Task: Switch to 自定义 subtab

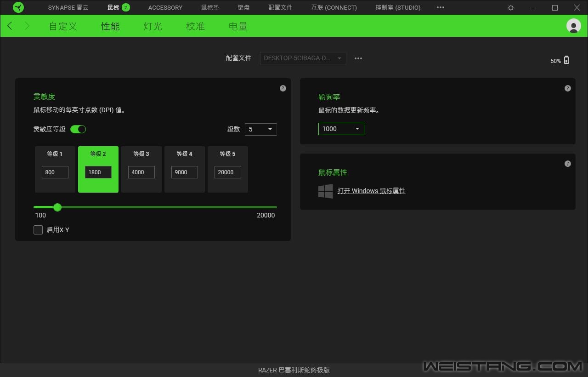Action: click(x=63, y=26)
